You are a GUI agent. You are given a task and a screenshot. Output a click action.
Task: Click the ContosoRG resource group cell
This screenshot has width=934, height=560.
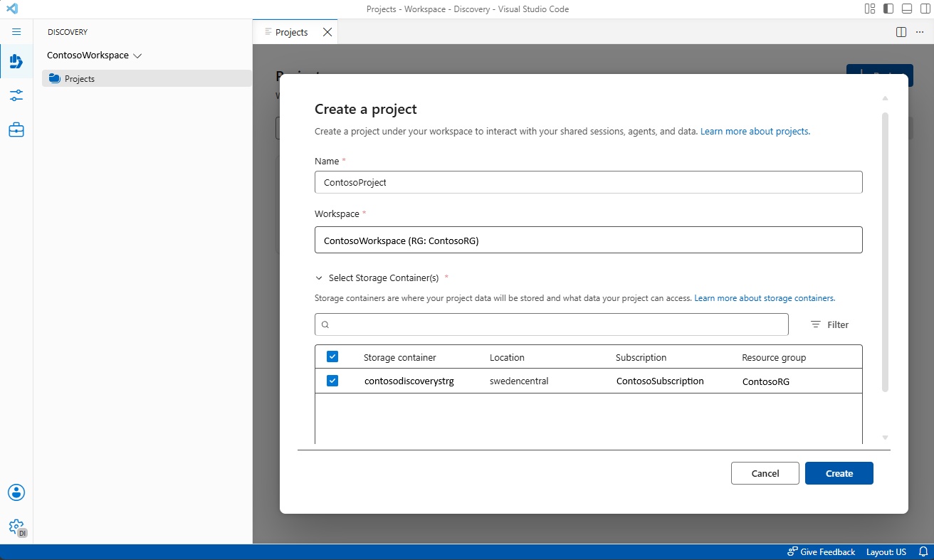[766, 381]
